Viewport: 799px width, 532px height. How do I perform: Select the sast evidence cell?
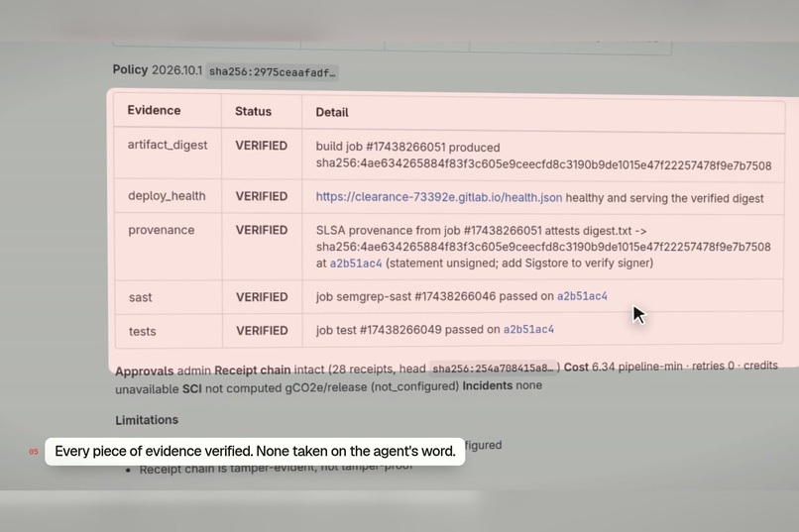[140, 297]
